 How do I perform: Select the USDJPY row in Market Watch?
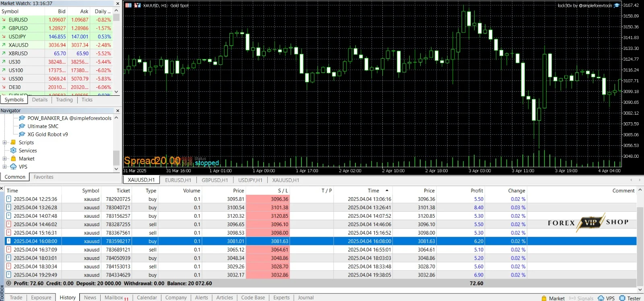[56, 37]
